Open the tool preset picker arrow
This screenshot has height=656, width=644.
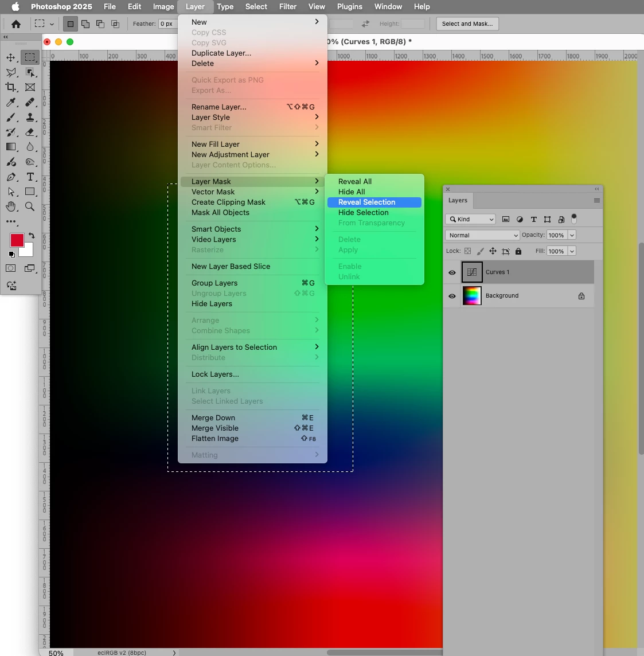(x=52, y=24)
